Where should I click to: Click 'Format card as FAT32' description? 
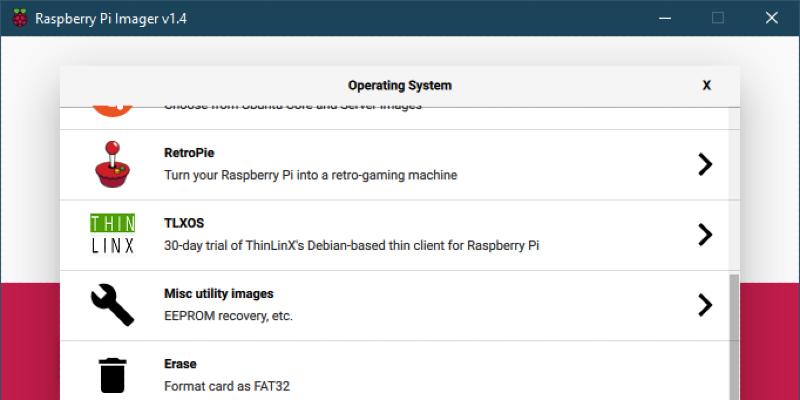[x=227, y=386]
